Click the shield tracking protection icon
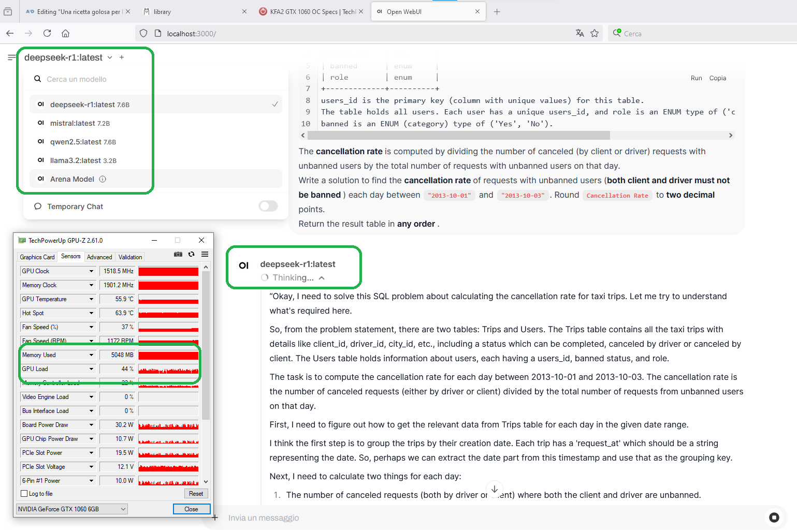The image size is (797, 532). click(143, 33)
